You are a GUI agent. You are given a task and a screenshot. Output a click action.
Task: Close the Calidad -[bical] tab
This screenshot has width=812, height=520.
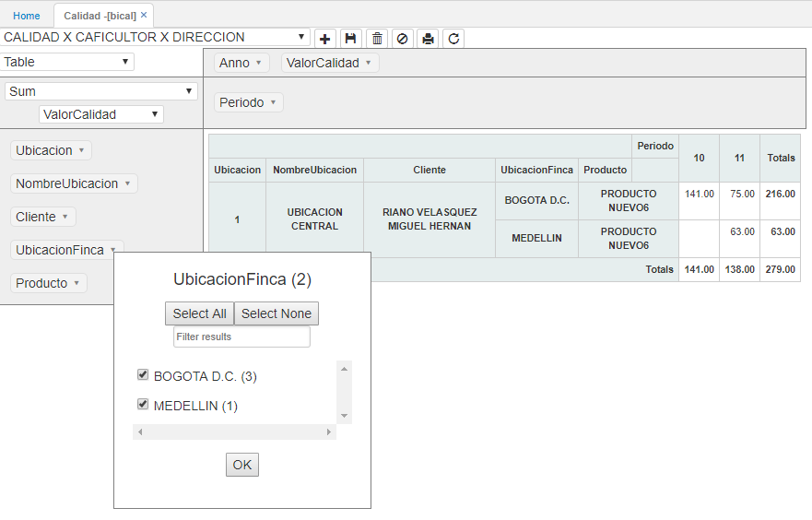point(144,16)
